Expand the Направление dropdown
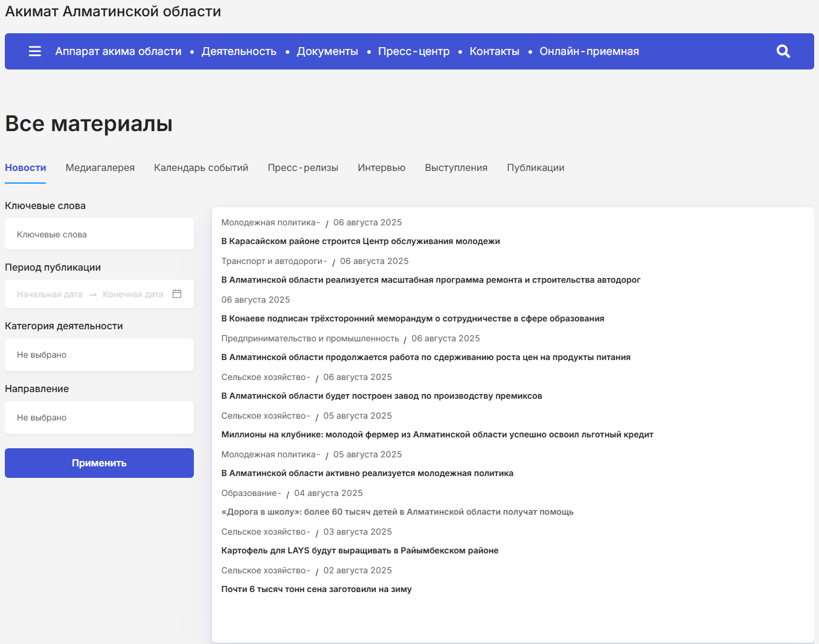Image resolution: width=819 pixels, height=644 pixels. [x=99, y=417]
